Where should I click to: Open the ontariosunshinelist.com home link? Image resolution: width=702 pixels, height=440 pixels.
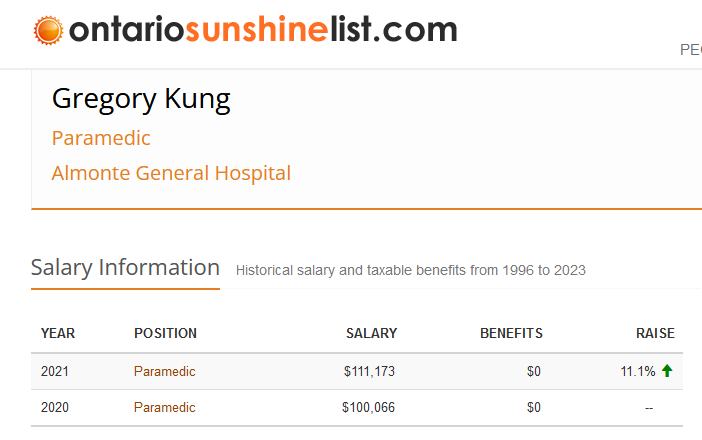coord(262,31)
